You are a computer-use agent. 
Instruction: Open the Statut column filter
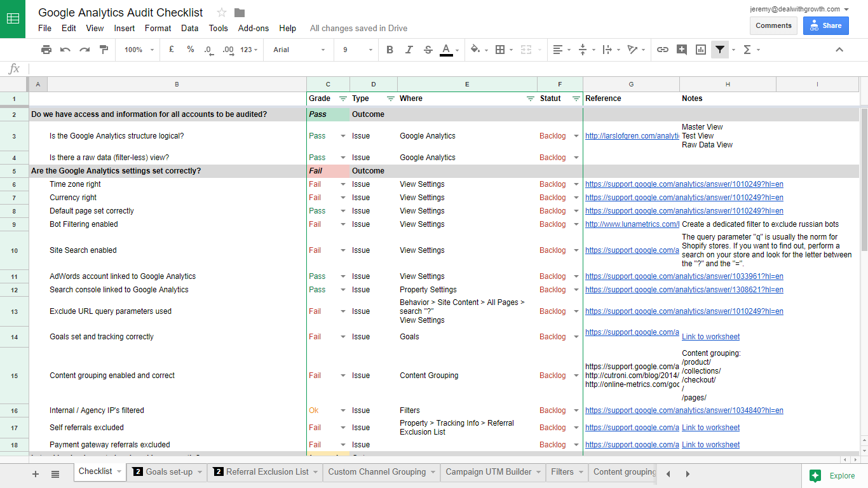coord(576,98)
